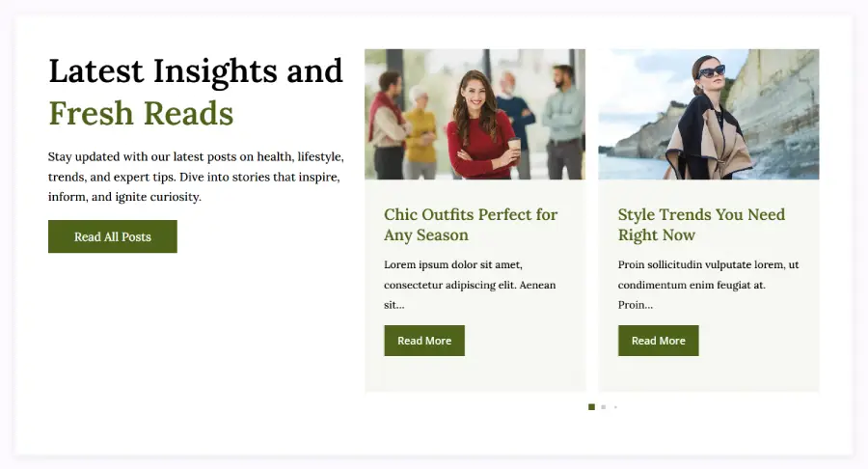Open the Chic Outfits Perfect for Any Season title
Screen dimensions: 868x469
(x=471, y=224)
